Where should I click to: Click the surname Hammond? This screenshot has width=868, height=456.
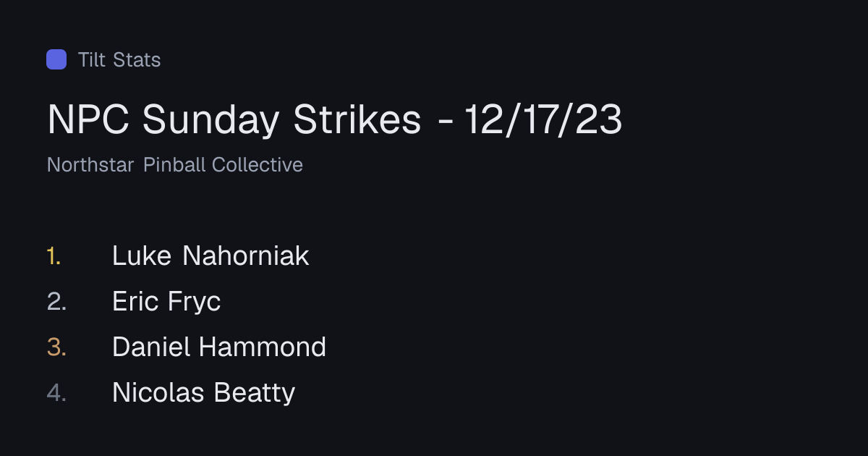[262, 347]
